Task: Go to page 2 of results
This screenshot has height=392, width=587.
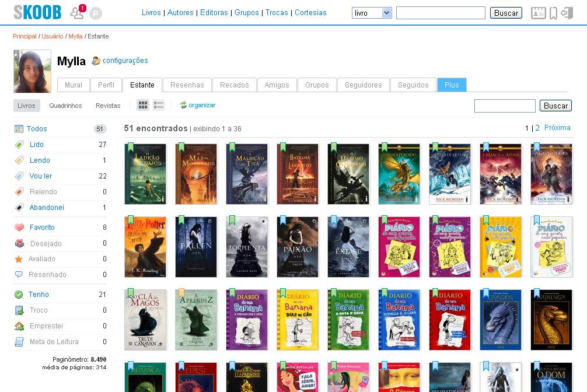Action: [537, 128]
